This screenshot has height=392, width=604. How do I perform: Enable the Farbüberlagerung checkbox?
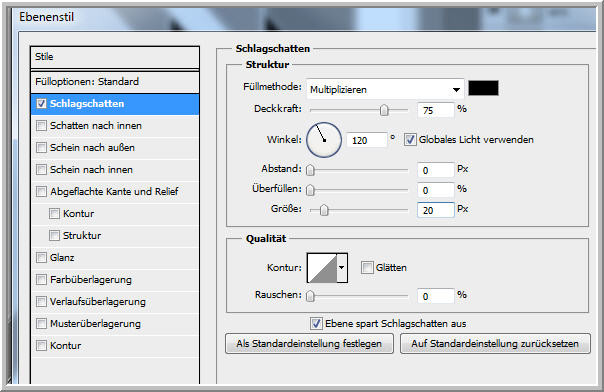41,280
